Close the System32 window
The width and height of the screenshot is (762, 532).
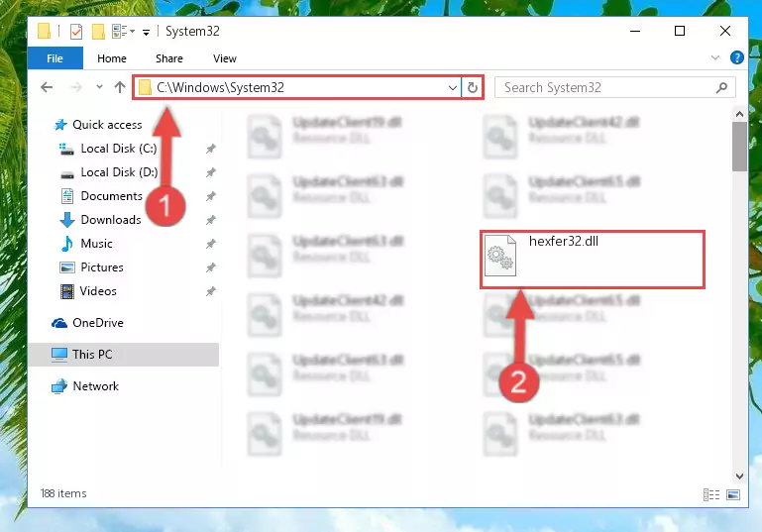(725, 31)
